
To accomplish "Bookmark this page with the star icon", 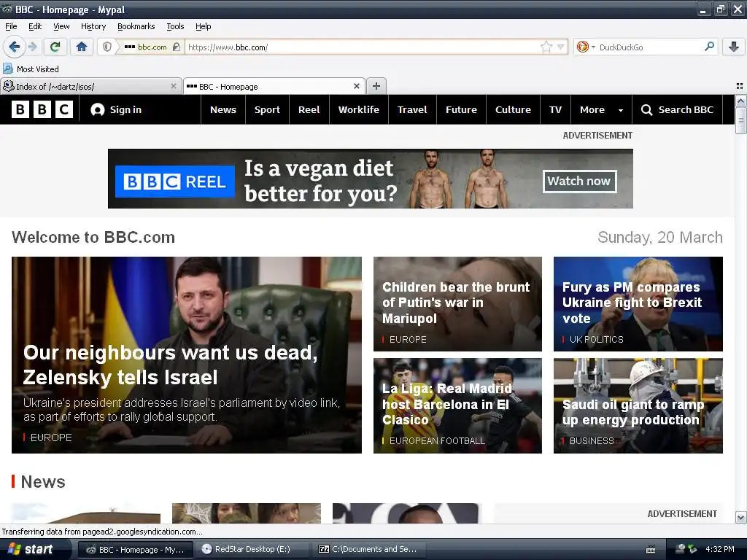I will coord(546,47).
